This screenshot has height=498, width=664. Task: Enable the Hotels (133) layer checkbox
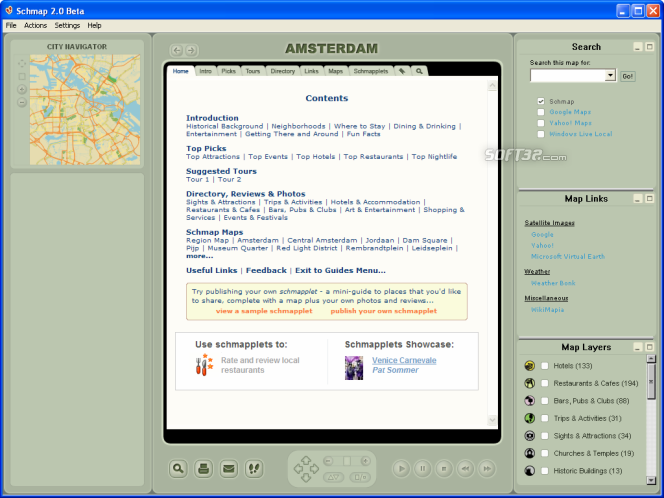coord(545,366)
